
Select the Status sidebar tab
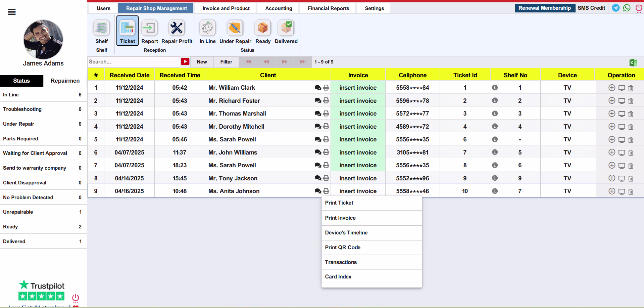click(21, 81)
